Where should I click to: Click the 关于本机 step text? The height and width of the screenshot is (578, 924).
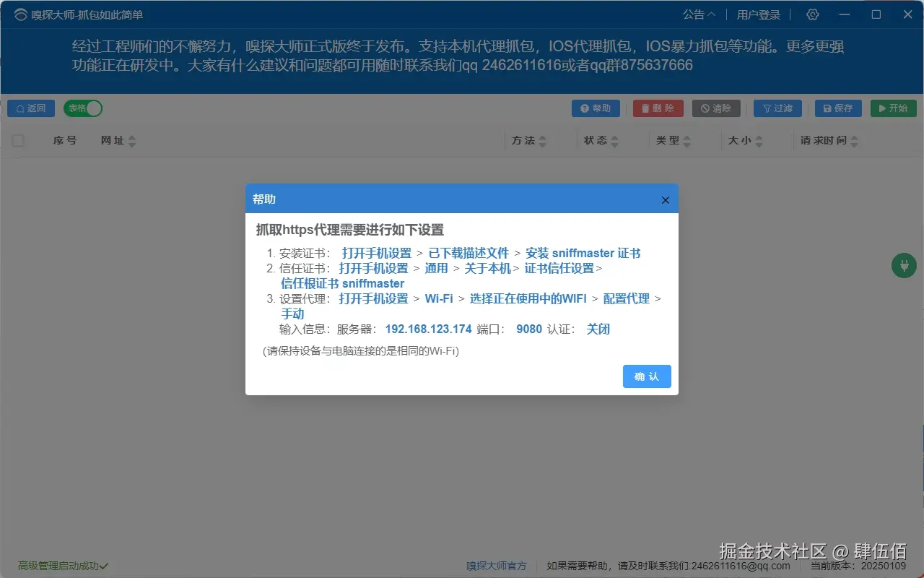point(488,268)
